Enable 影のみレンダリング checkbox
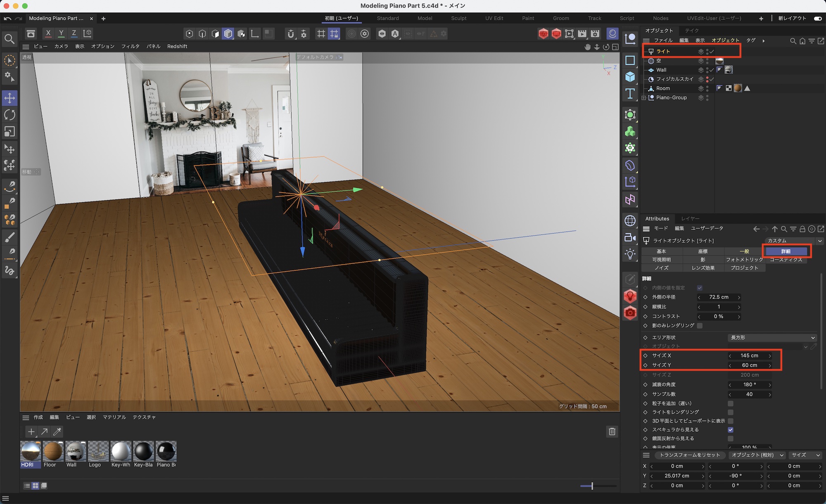The height and width of the screenshot is (504, 826). tap(700, 326)
